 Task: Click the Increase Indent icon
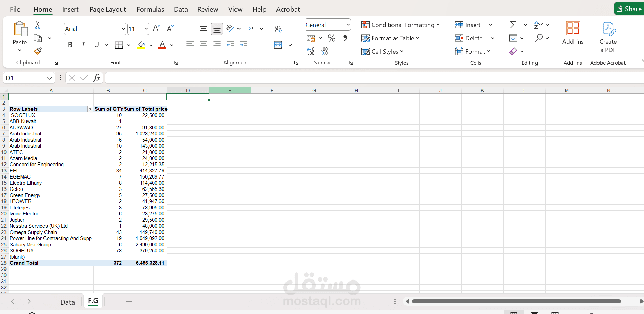pyautogui.click(x=244, y=45)
